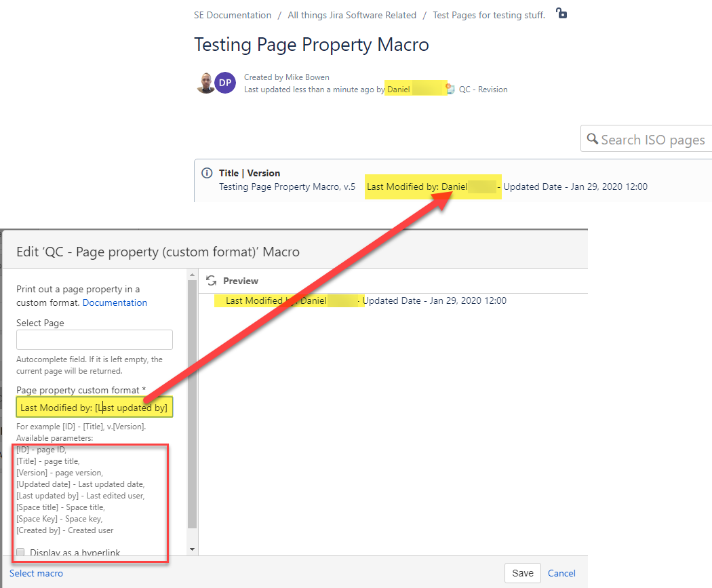
Task: Click 'Testing Page Property Macro, v.5' text
Action: pyautogui.click(x=287, y=187)
